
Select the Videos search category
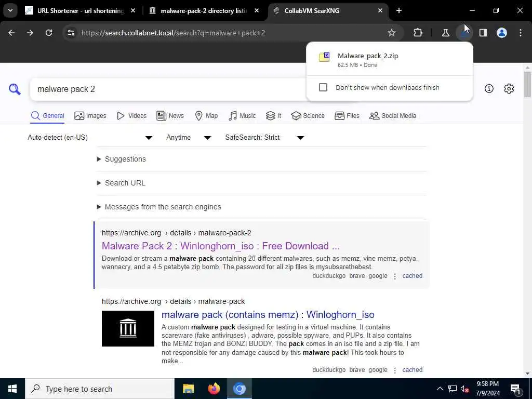tap(131, 116)
